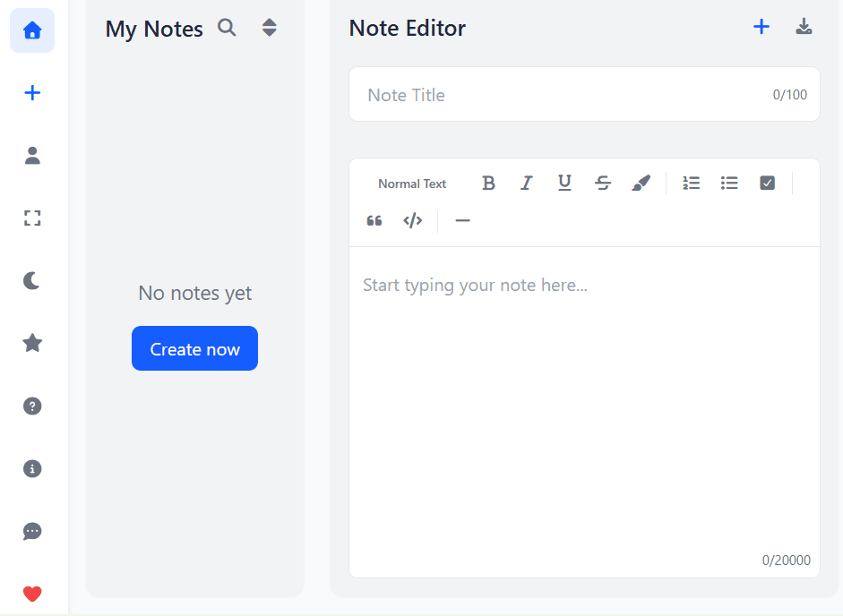Image resolution: width=843 pixels, height=616 pixels.
Task: Click the Create now button
Action: point(194,348)
